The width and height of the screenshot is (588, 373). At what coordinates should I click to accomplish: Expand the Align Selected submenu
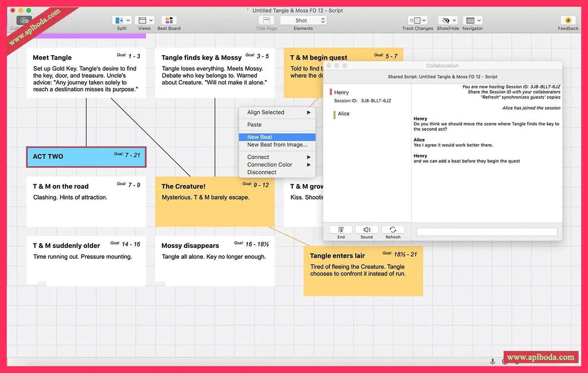click(277, 112)
